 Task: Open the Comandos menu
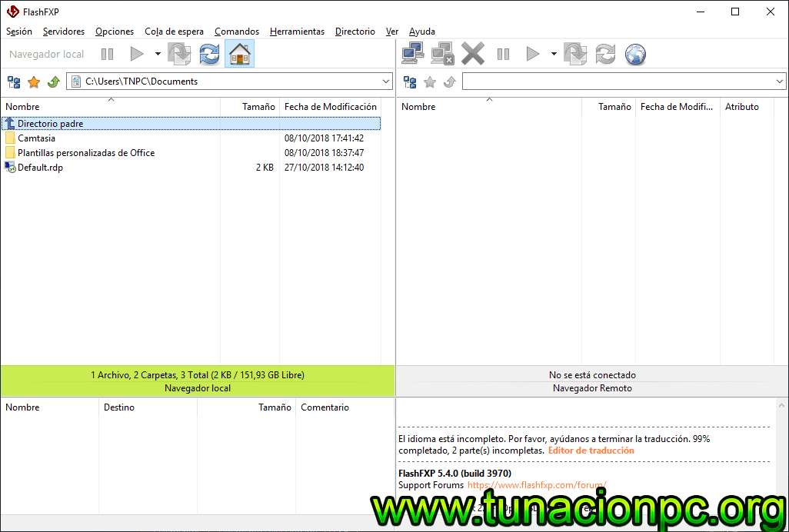click(237, 32)
